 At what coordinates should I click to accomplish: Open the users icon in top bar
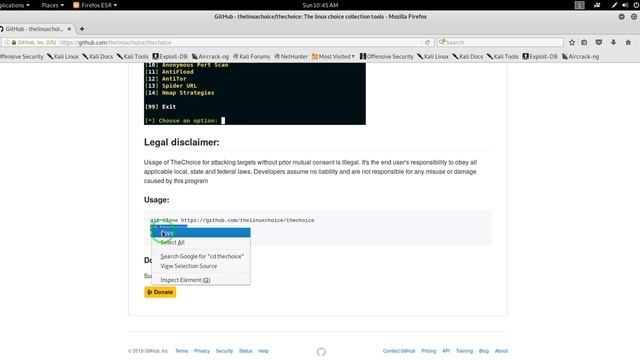pyautogui.click(x=597, y=5)
